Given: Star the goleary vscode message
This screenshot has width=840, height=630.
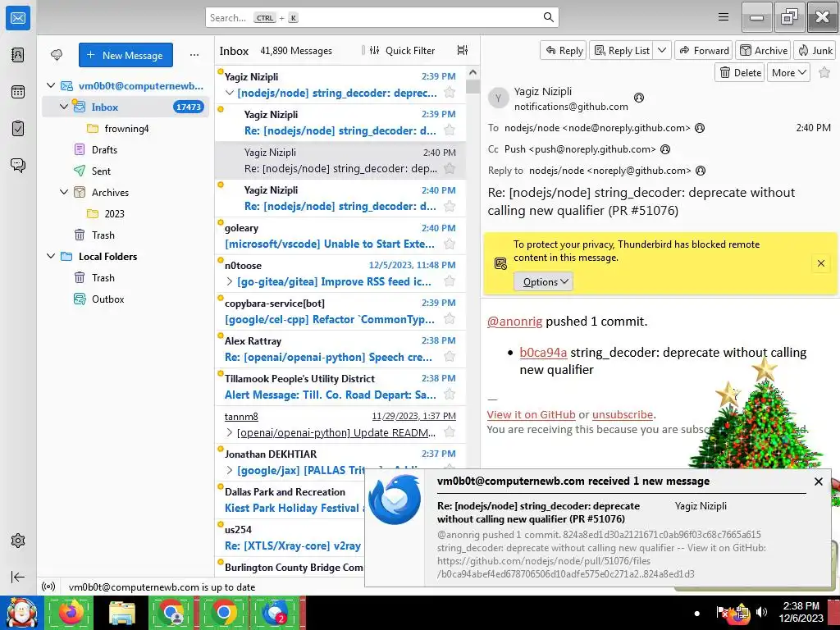Looking at the screenshot, I should coord(450,244).
